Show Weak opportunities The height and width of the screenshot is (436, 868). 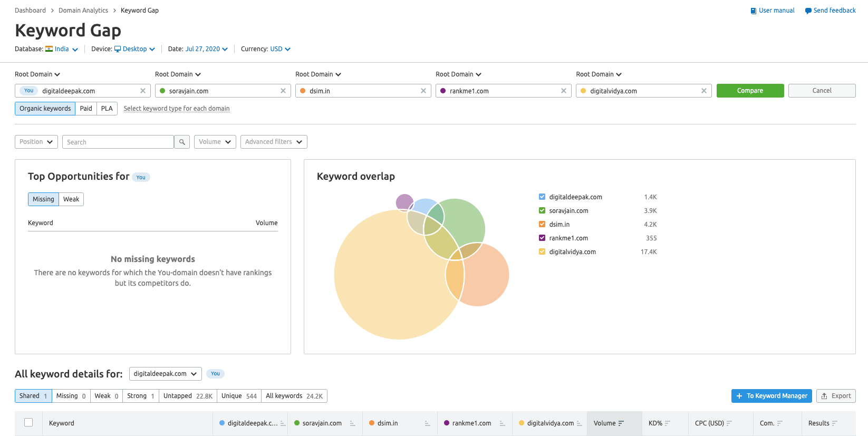click(x=71, y=199)
